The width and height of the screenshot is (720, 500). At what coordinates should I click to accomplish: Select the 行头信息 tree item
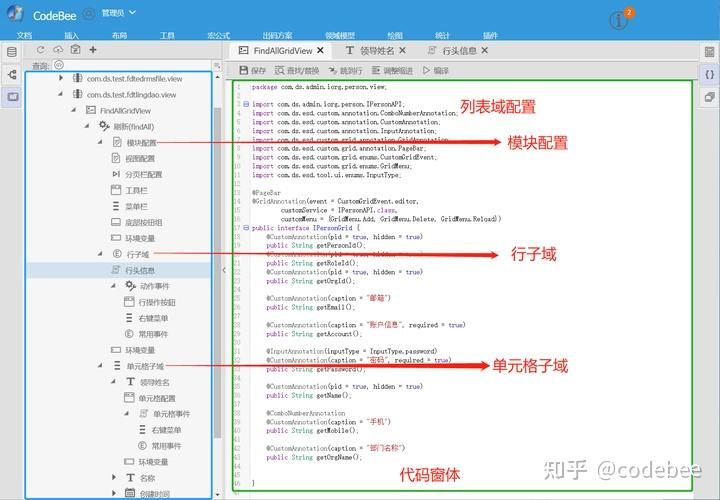click(118, 270)
